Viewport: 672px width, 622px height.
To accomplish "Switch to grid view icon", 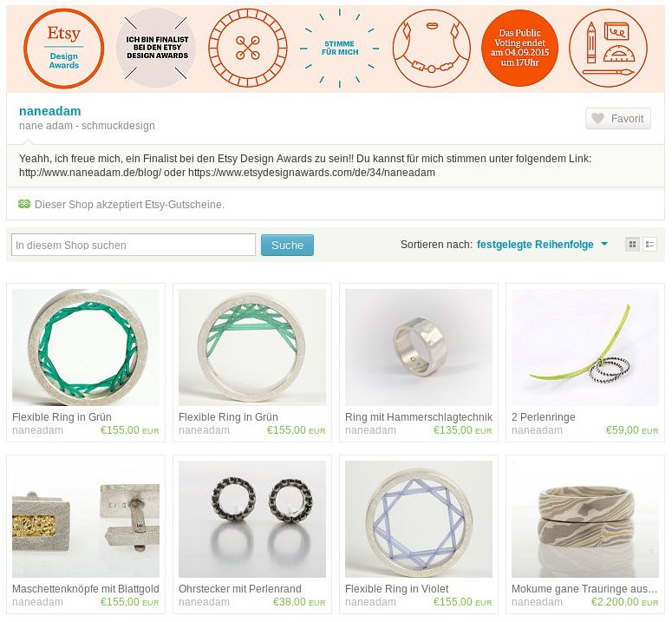I will pos(632,245).
